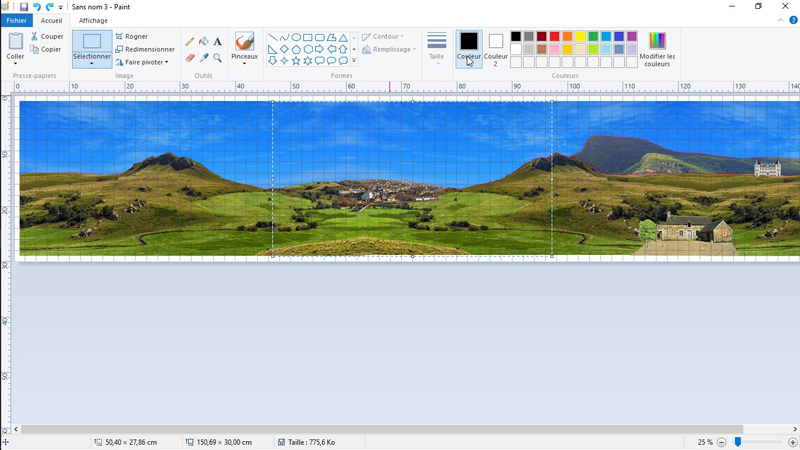Open the Fichier menu
Viewport: 800px width, 450px height.
pos(16,20)
